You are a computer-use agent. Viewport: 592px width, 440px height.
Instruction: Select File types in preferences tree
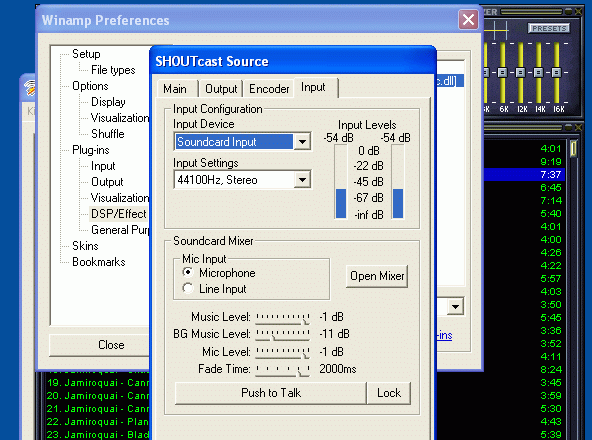(x=113, y=70)
